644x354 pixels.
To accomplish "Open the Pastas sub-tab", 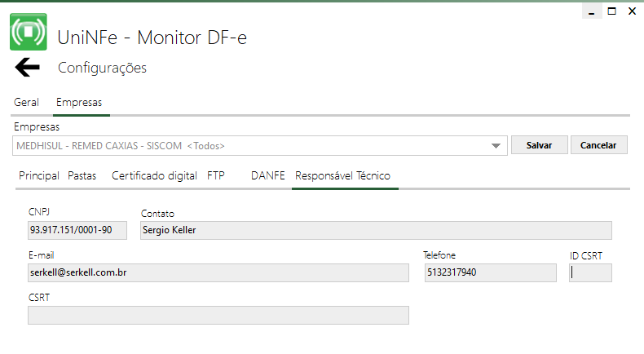I will coord(82,176).
